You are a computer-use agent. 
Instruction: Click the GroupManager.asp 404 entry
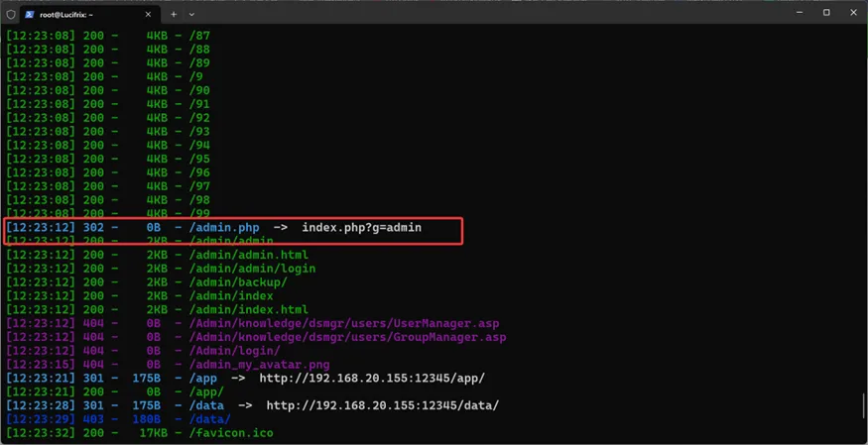click(x=347, y=337)
